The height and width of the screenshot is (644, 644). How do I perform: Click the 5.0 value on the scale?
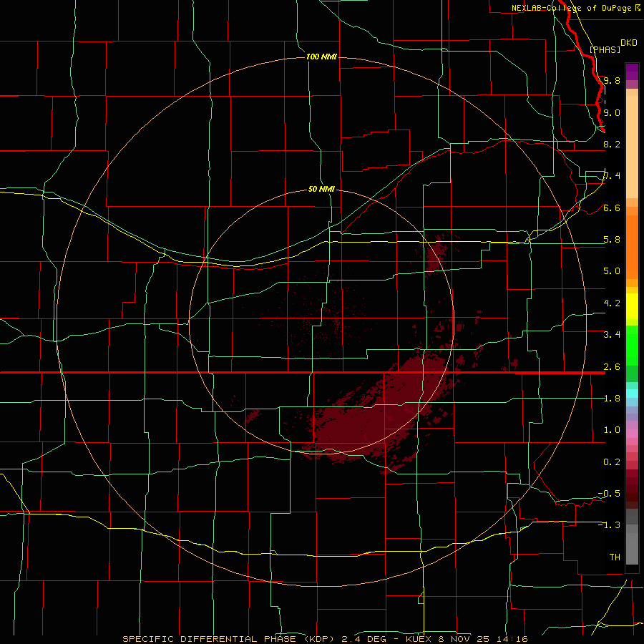(612, 271)
